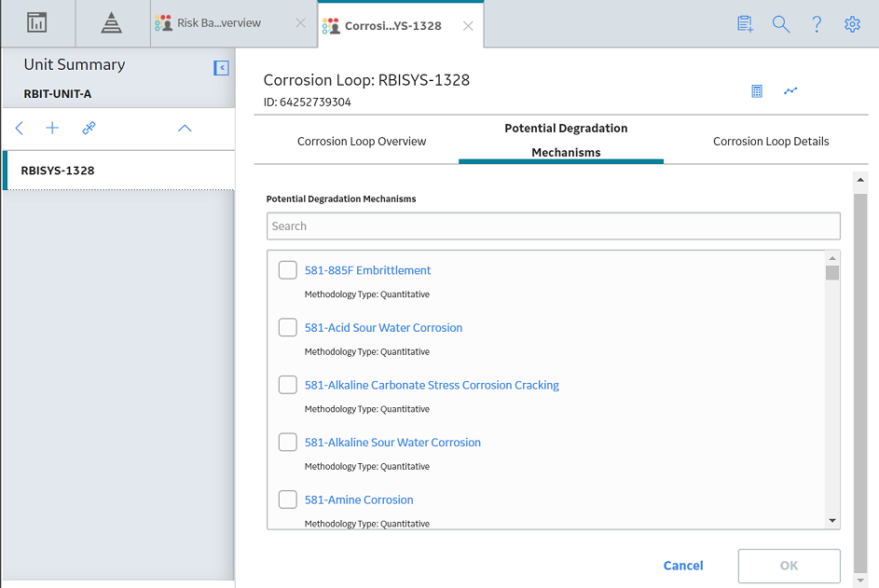Screen dimensions: 879x588
Task: Collapse the Unit Summary left pane
Action: pyautogui.click(x=222, y=68)
